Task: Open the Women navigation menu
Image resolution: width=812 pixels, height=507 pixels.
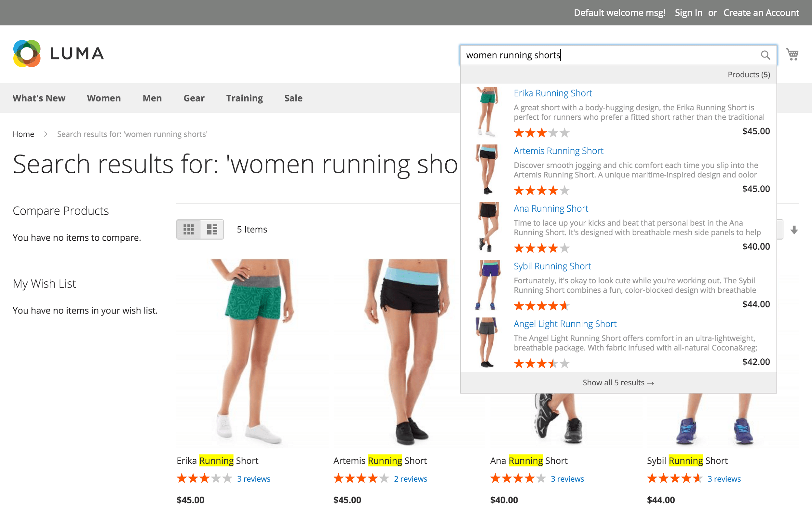Action: click(x=103, y=98)
